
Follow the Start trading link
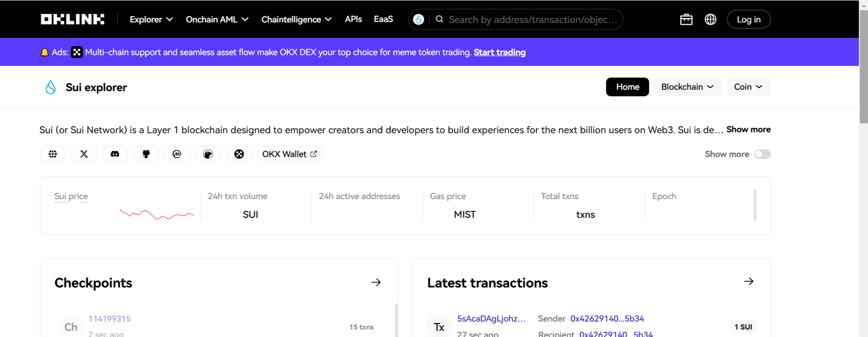point(499,52)
